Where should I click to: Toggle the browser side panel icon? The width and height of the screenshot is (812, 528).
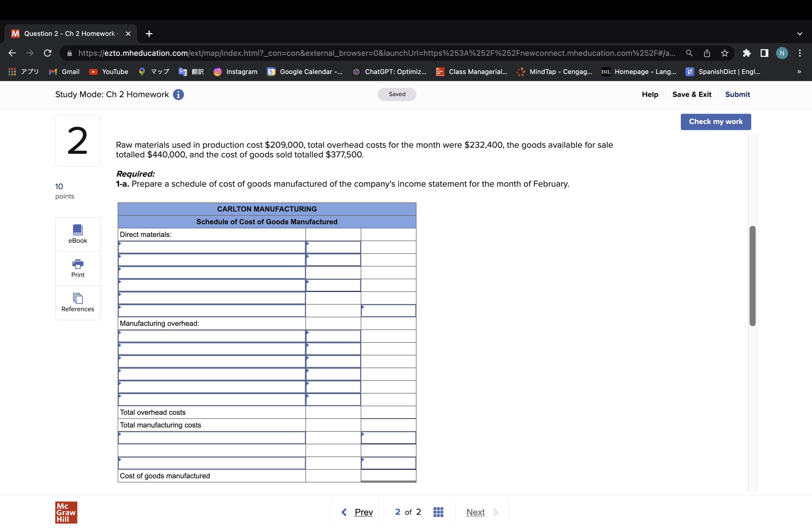[764, 53]
